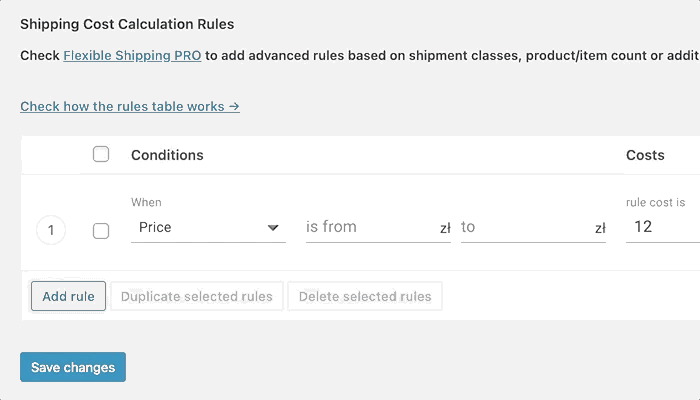Click Delete selected rules button

[365, 296]
